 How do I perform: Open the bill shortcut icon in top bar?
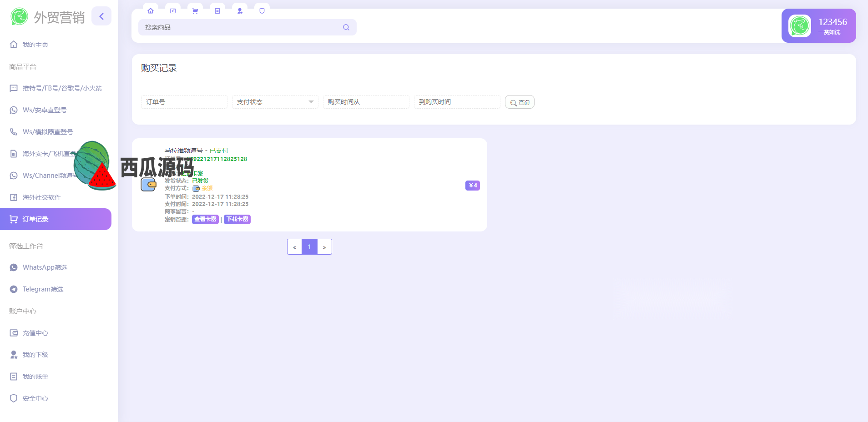217,11
